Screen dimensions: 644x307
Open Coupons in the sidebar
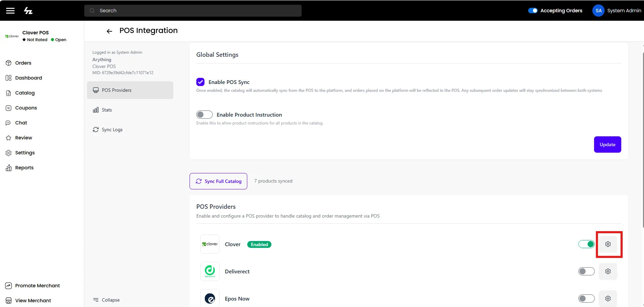21,108
